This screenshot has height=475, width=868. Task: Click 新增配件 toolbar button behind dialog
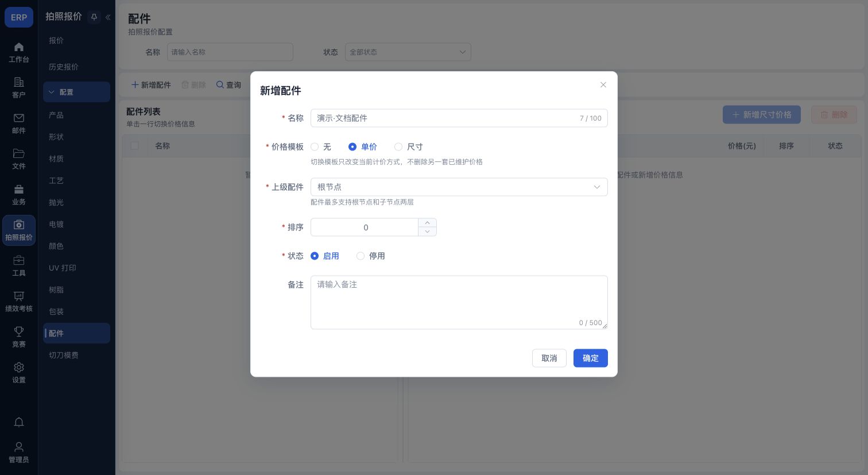click(x=151, y=85)
